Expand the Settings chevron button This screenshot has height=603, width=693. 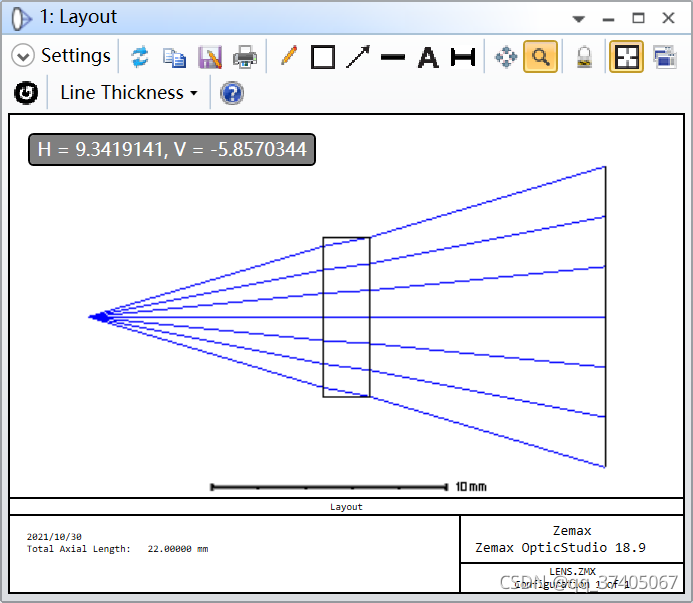click(x=23, y=56)
